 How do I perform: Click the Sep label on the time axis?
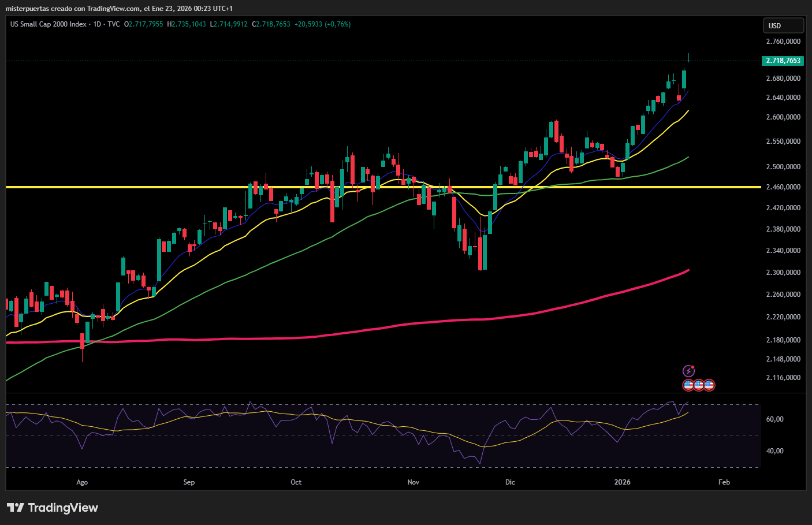tap(189, 482)
